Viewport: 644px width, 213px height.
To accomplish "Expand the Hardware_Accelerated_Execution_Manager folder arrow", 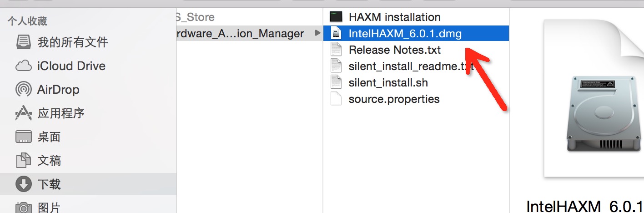I will [317, 34].
